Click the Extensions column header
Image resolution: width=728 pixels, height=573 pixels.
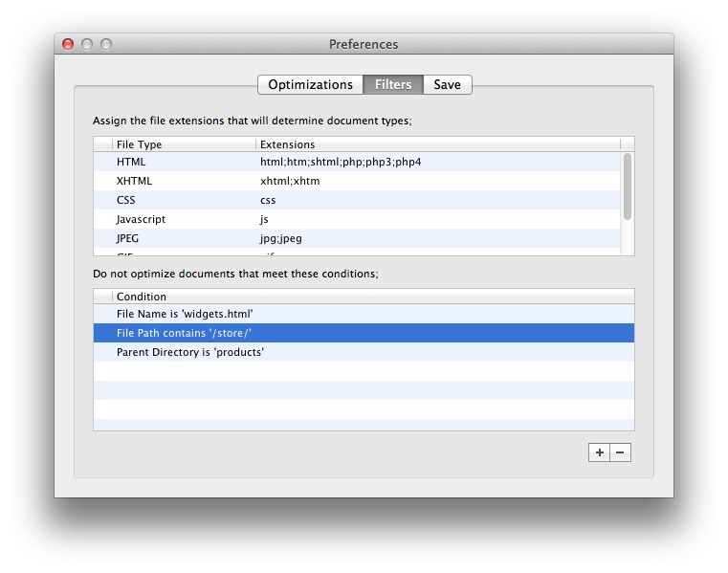[438, 144]
